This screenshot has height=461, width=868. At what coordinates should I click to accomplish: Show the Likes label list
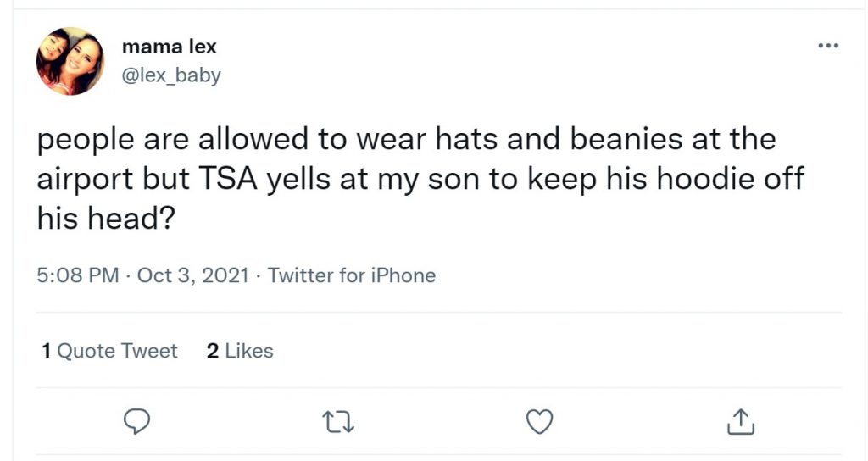[x=249, y=351]
